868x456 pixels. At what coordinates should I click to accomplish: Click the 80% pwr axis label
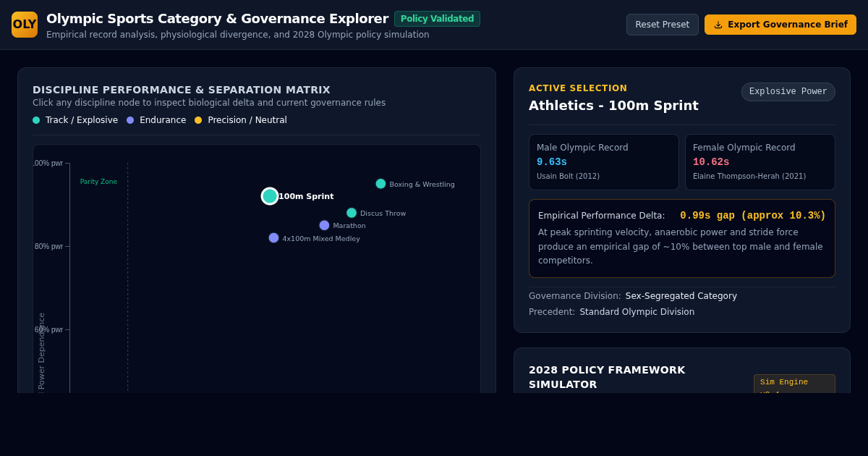[x=48, y=246]
